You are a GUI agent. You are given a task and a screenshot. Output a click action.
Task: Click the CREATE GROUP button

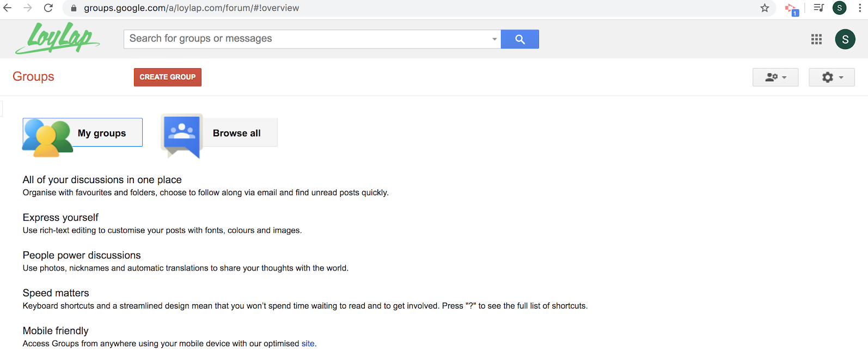click(x=168, y=77)
